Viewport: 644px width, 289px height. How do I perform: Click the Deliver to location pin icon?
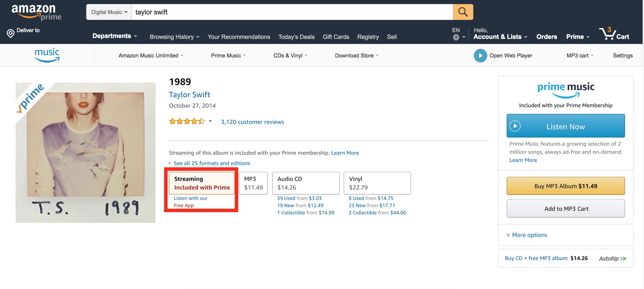click(10, 33)
